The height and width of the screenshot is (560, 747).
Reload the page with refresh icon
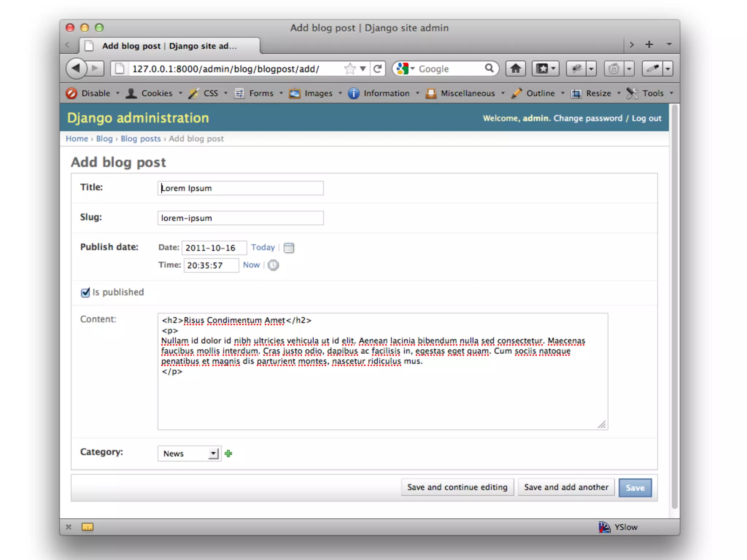point(378,69)
